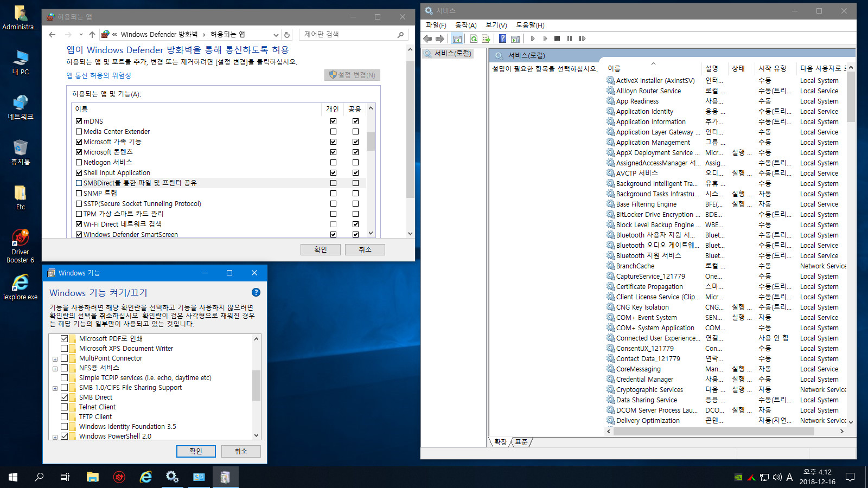Switch to 확장 tab in Services

pyautogui.click(x=501, y=442)
